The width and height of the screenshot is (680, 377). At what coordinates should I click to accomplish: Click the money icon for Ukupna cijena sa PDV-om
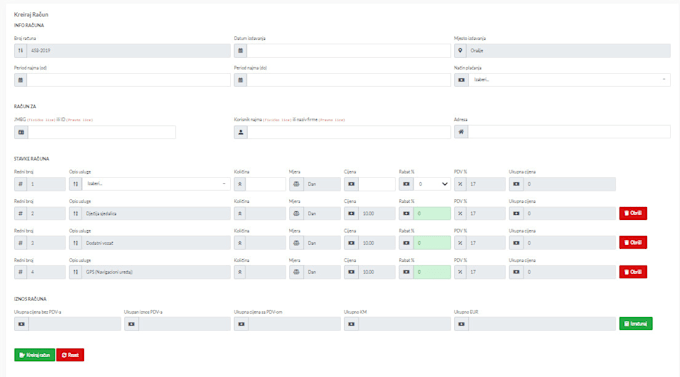tap(242, 324)
